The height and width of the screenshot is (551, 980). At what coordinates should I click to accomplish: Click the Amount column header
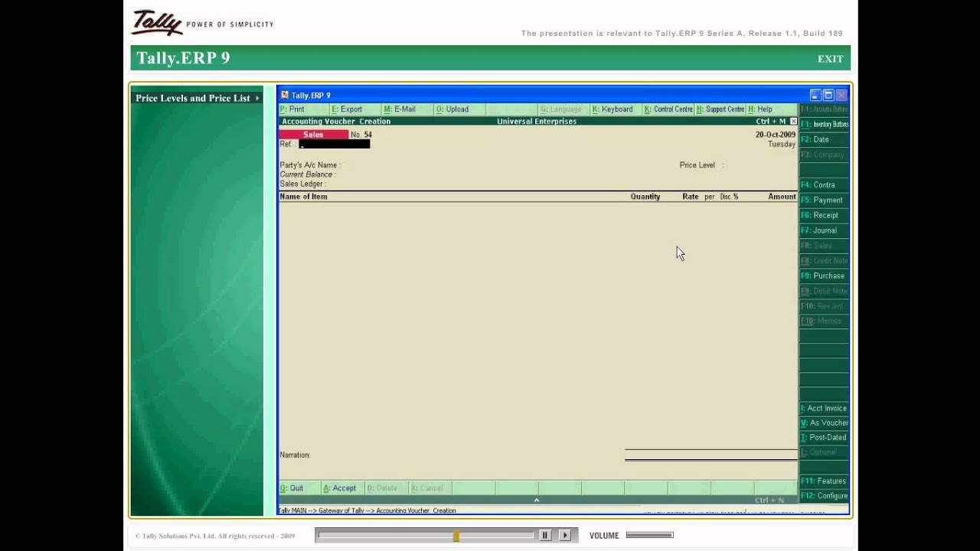pos(782,197)
